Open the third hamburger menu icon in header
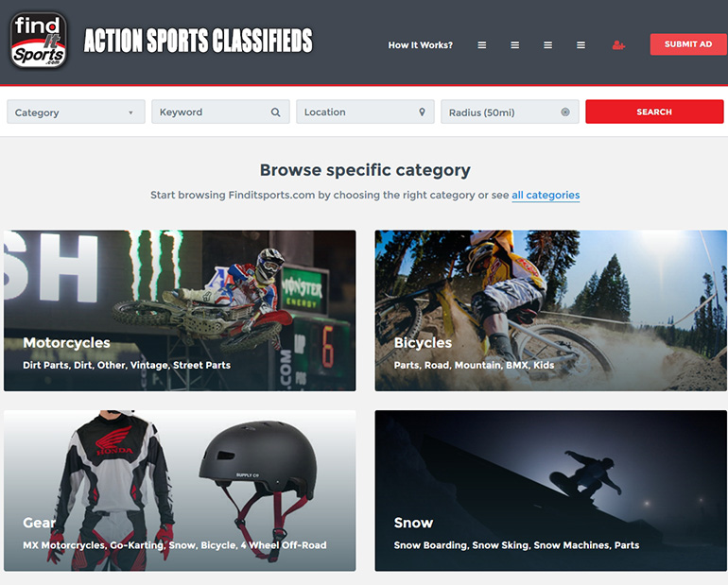Viewport: 728px width, 585px height. click(547, 45)
